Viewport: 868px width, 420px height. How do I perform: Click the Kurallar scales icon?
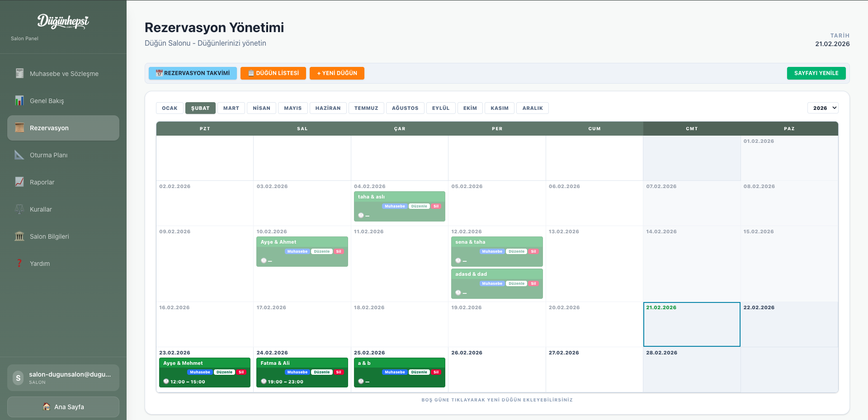(x=19, y=209)
